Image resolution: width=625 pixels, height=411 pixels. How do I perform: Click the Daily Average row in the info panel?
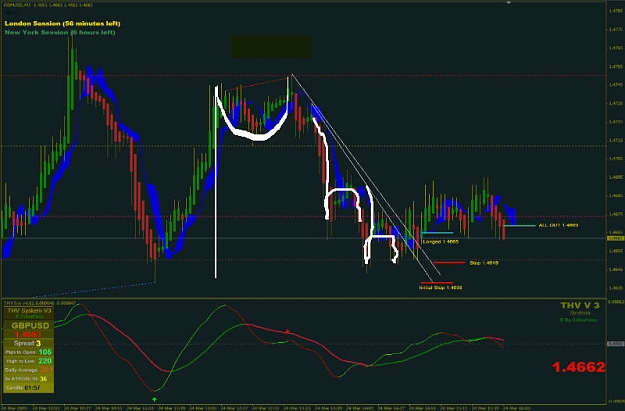pyautogui.click(x=28, y=370)
